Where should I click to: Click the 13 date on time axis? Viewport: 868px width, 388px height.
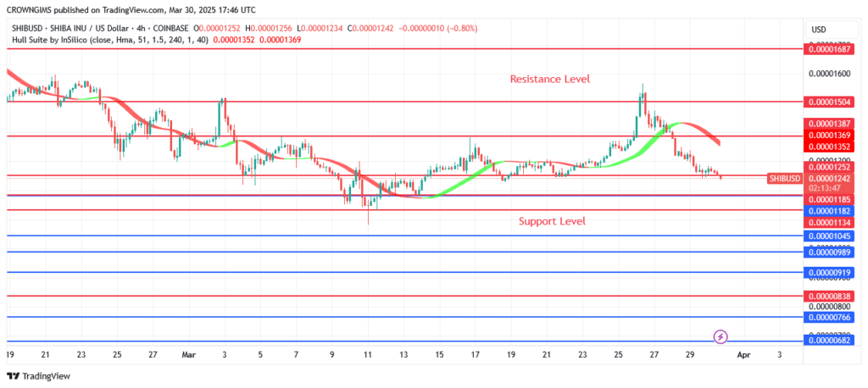403,354
